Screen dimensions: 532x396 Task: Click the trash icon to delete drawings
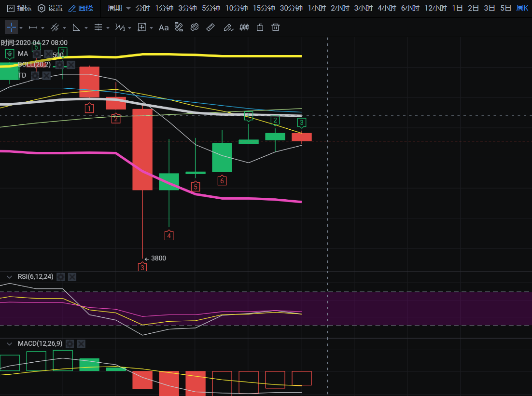click(275, 27)
